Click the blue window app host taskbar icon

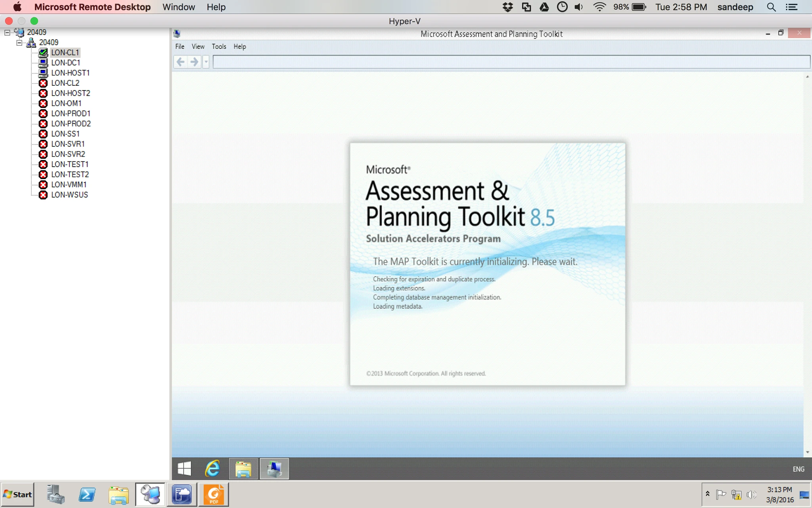[182, 495]
